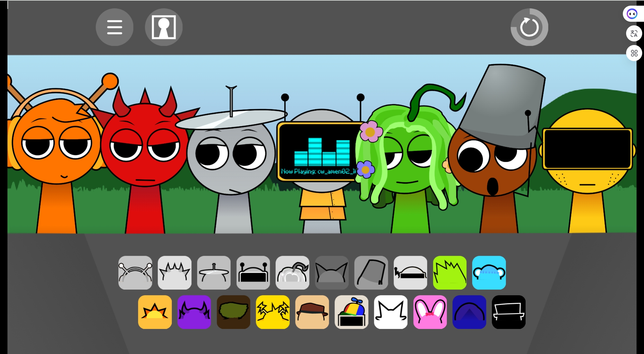Select the purple horned cat icon
The height and width of the screenshot is (354, 644).
click(x=194, y=312)
